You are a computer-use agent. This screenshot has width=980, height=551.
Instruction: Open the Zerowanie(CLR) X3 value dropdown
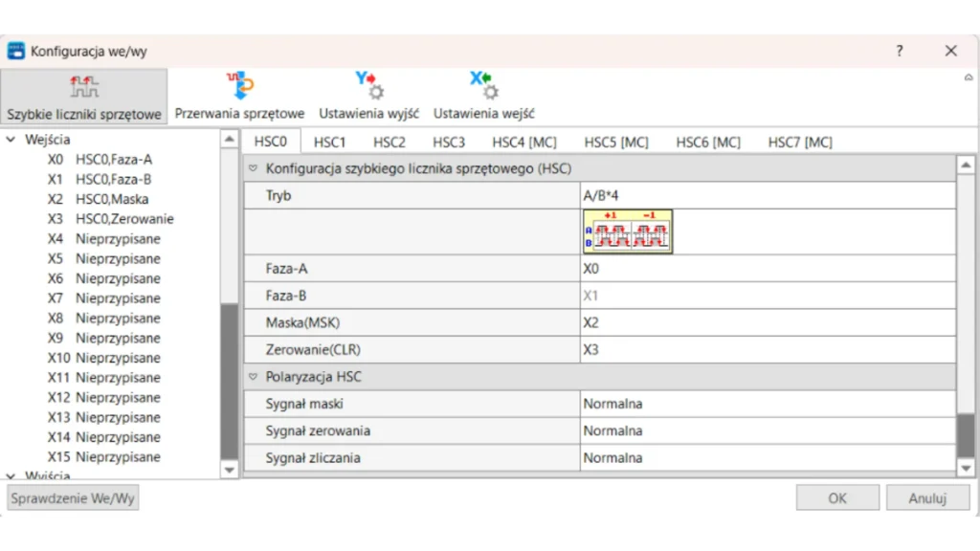768,350
